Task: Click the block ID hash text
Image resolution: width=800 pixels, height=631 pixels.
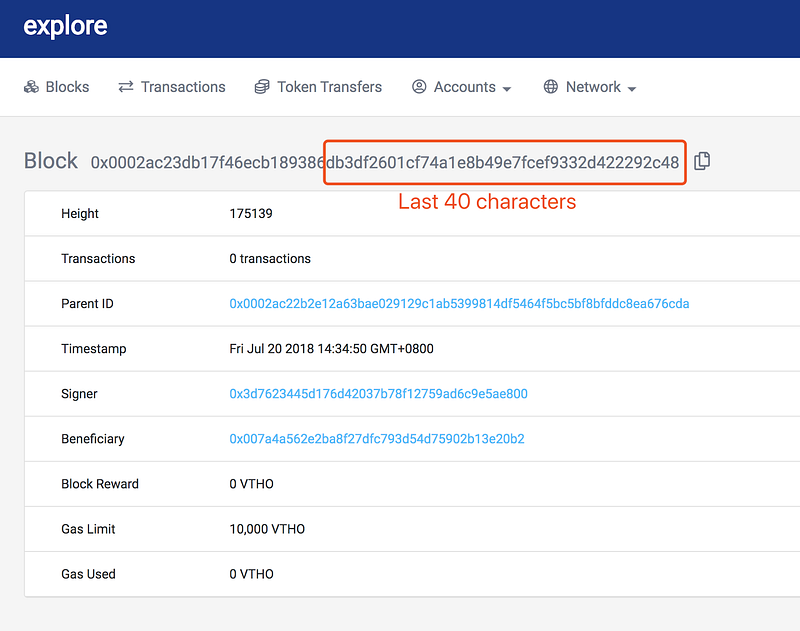Action: pos(385,162)
